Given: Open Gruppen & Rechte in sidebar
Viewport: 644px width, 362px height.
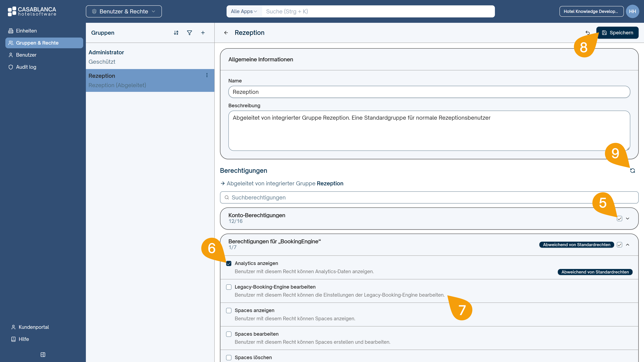Looking at the screenshot, I should point(44,43).
